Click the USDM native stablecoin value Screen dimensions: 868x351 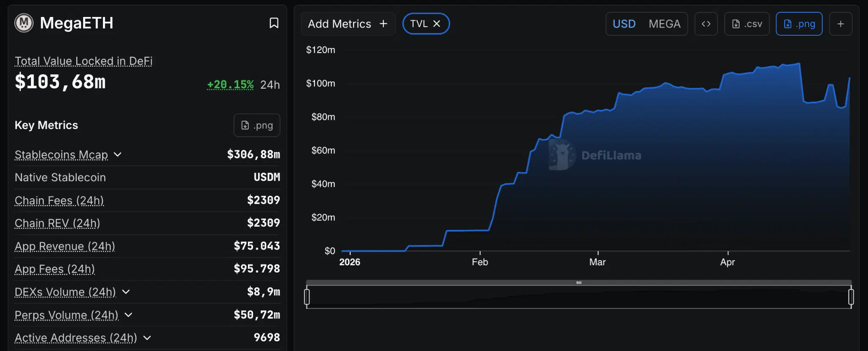267,177
